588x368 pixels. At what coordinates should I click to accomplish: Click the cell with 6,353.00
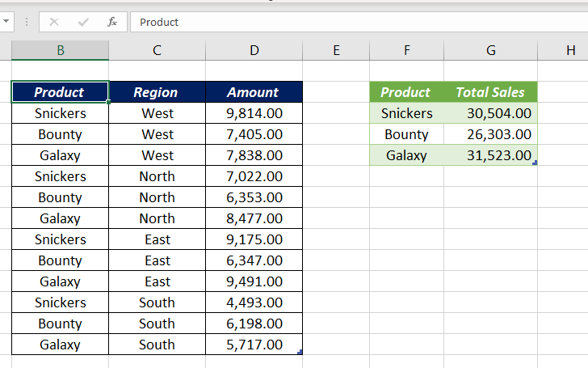[x=254, y=197]
